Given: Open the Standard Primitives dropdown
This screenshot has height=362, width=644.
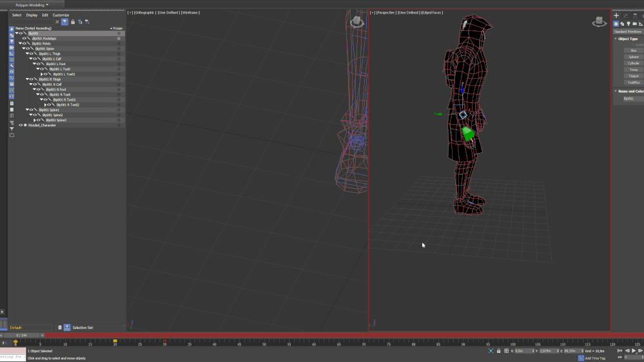Looking at the screenshot, I should (627, 31).
